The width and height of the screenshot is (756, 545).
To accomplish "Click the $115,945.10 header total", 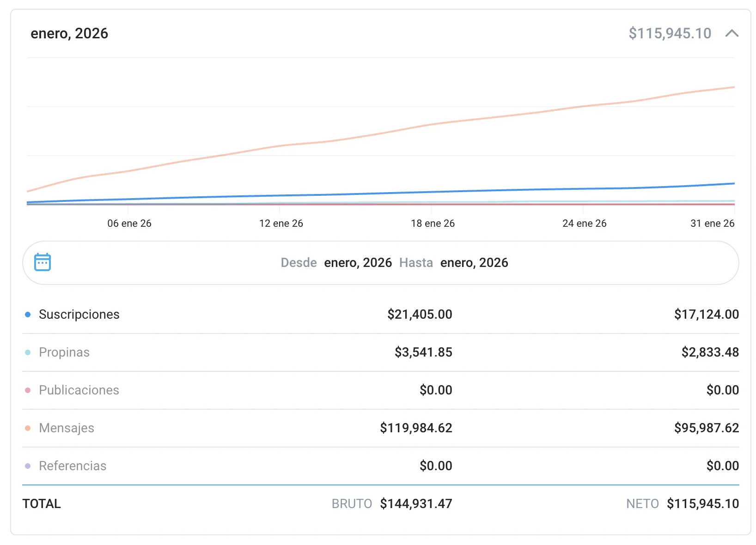I will click(x=670, y=33).
